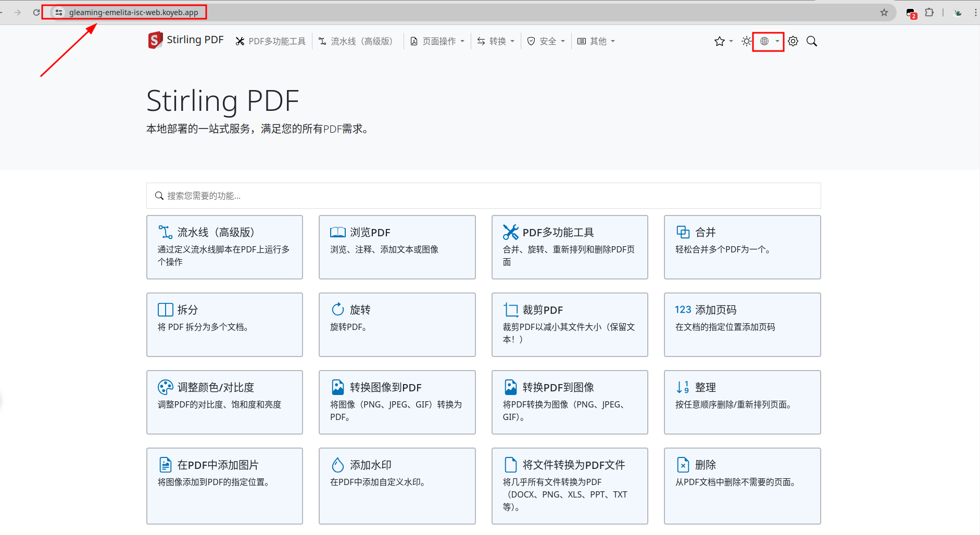
Task: Open the 调整颜色/对比度 palette icon
Action: point(165,387)
